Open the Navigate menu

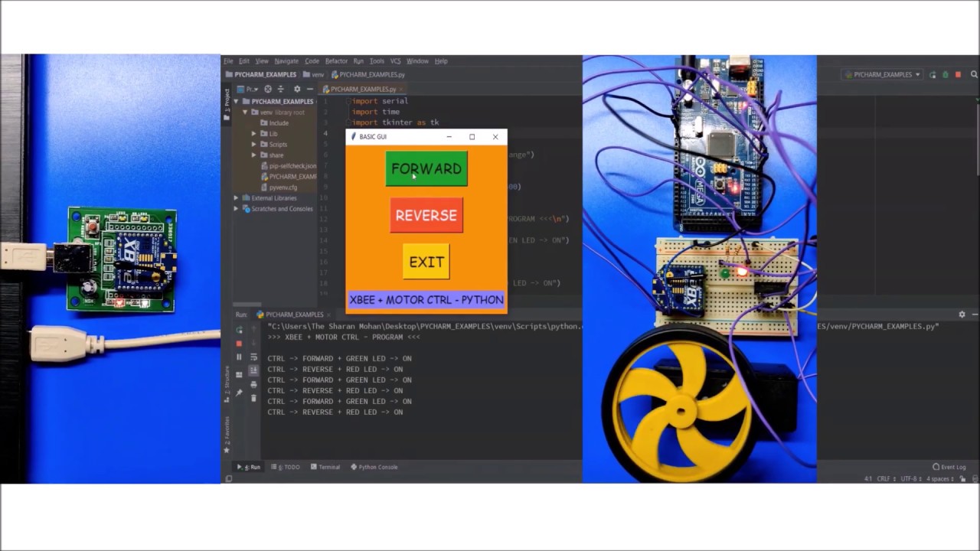(x=286, y=61)
